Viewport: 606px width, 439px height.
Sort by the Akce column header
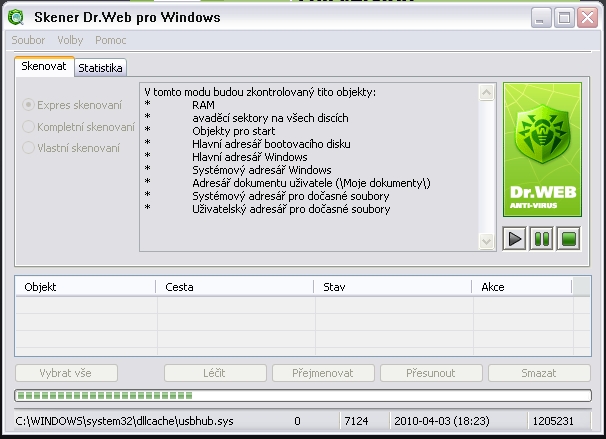point(522,287)
